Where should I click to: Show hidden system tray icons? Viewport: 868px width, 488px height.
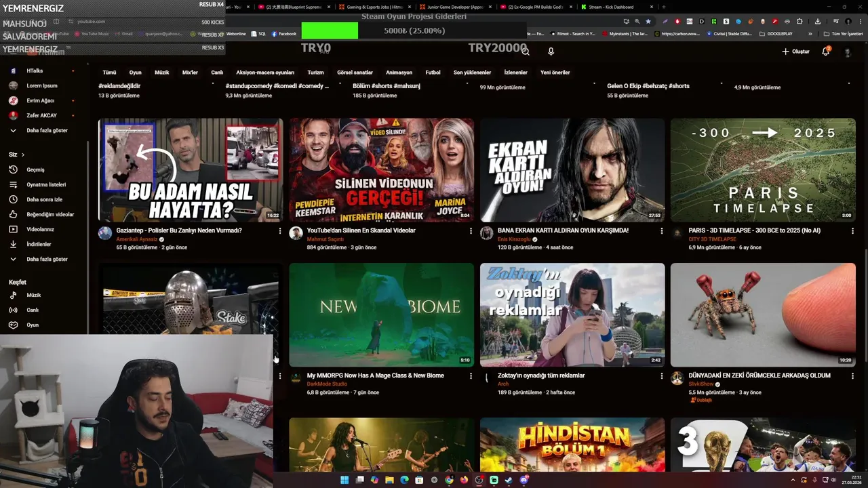(x=793, y=480)
